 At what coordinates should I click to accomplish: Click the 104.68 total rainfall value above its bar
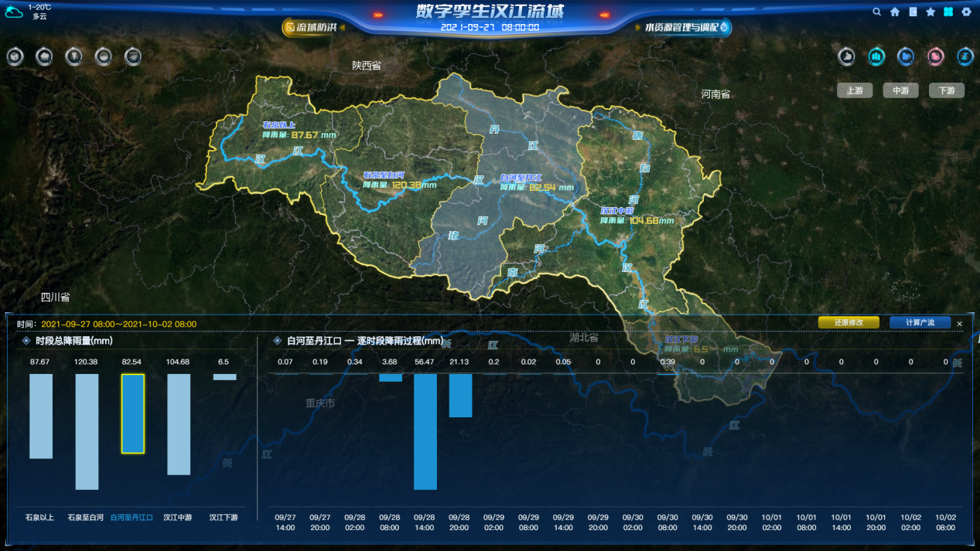point(177,362)
